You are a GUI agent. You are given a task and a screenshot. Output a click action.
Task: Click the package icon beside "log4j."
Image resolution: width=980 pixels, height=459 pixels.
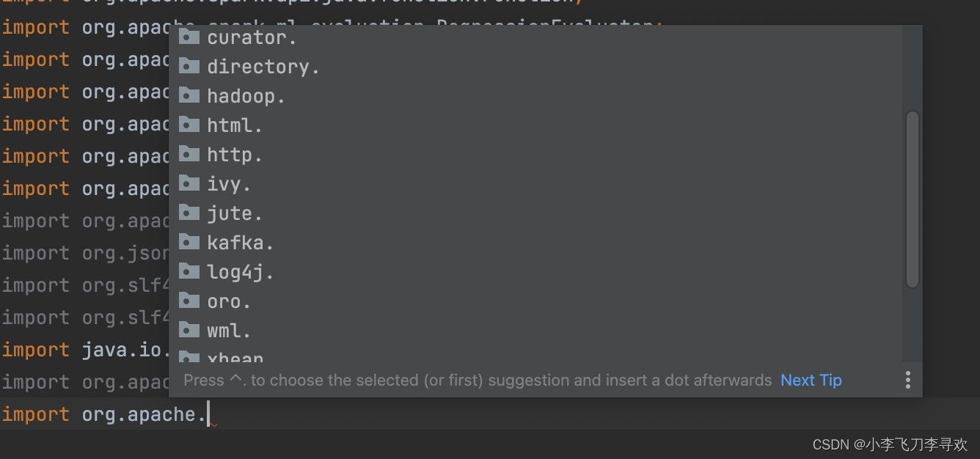coord(189,271)
